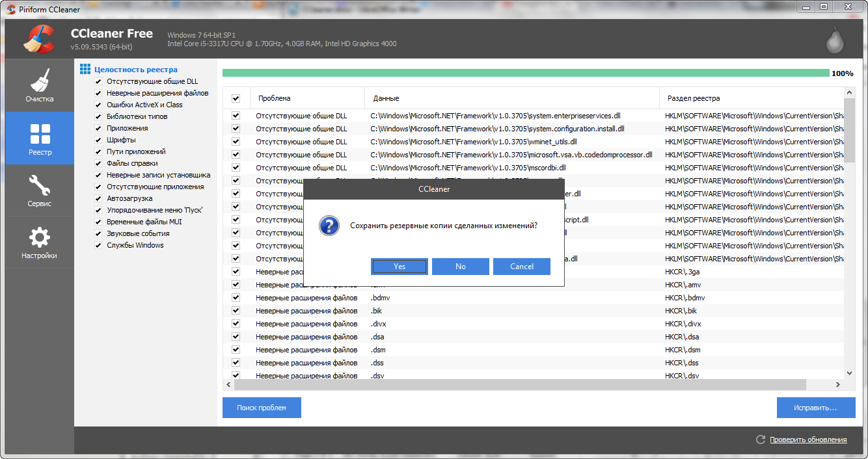Click the Неверные записи установщика label

click(158, 175)
